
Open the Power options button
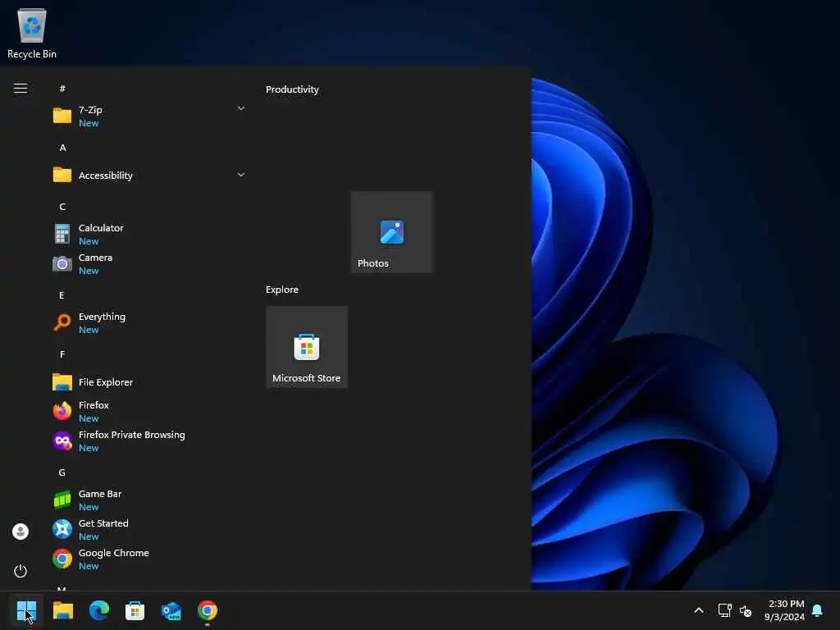point(21,571)
